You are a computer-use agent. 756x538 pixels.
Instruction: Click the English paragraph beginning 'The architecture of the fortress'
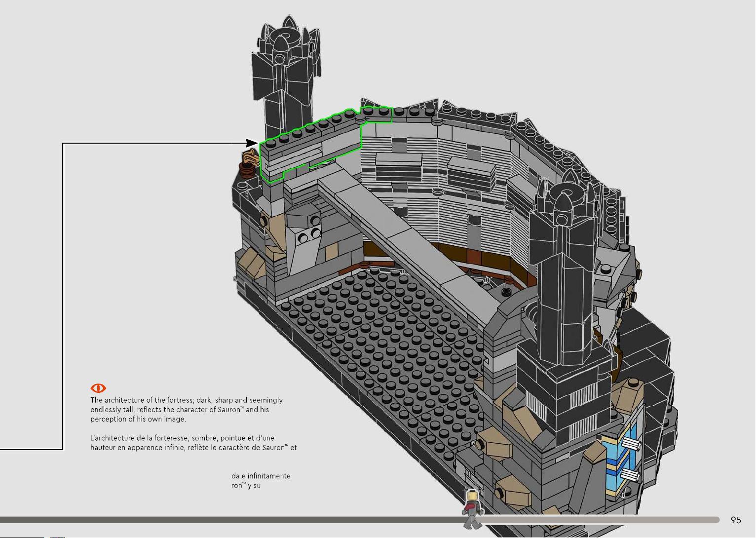[187, 410]
